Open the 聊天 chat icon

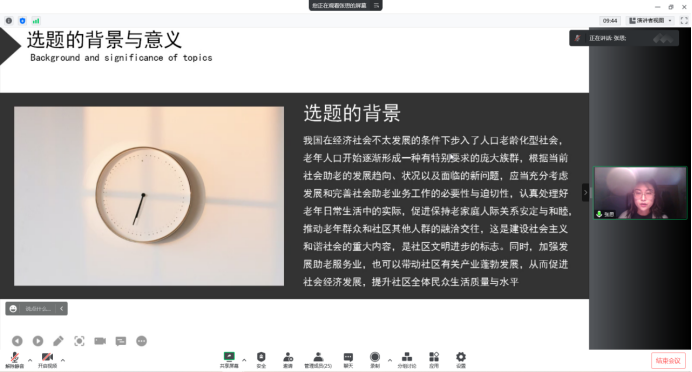pyautogui.click(x=348, y=360)
